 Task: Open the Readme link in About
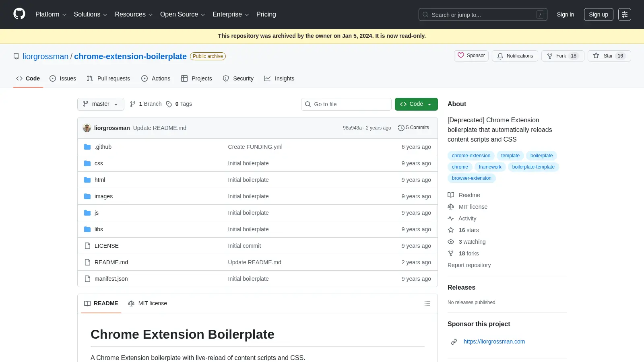click(x=464, y=195)
